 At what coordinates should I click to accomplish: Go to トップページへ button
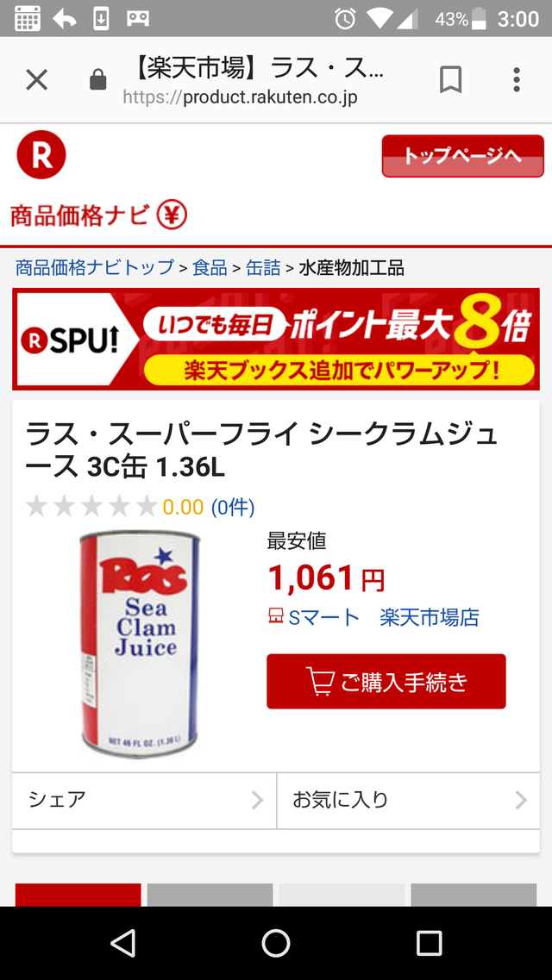point(462,156)
